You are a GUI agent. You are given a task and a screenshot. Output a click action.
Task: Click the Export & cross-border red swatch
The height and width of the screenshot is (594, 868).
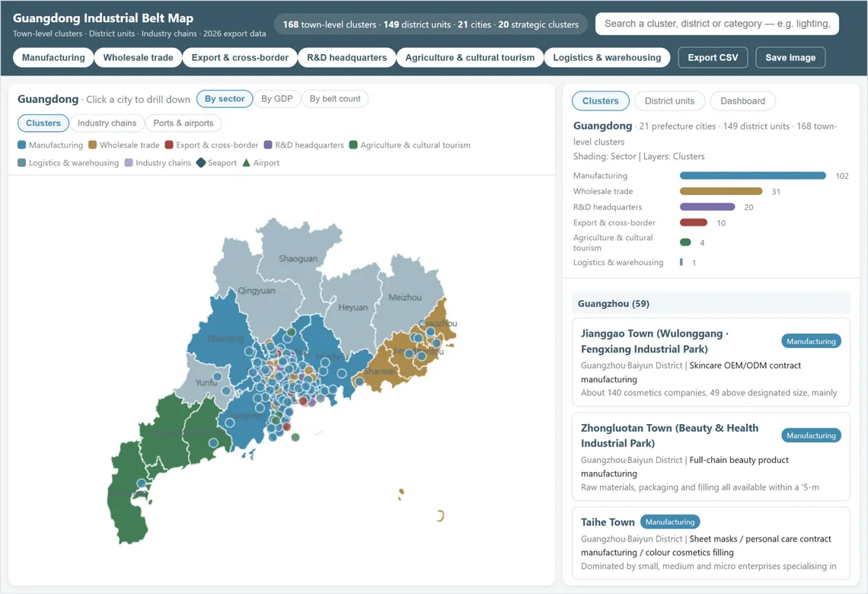click(x=169, y=145)
